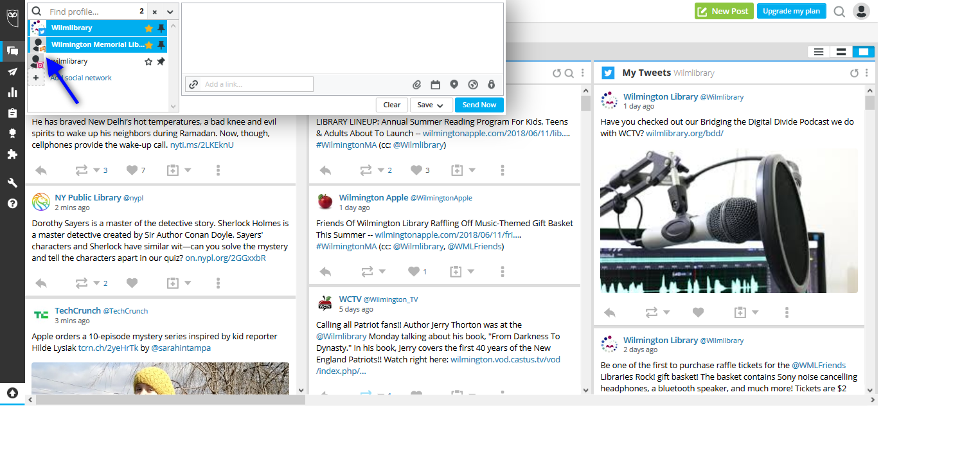The height and width of the screenshot is (453, 980).
Task: Switch to standard stream density view
Action: tap(841, 52)
